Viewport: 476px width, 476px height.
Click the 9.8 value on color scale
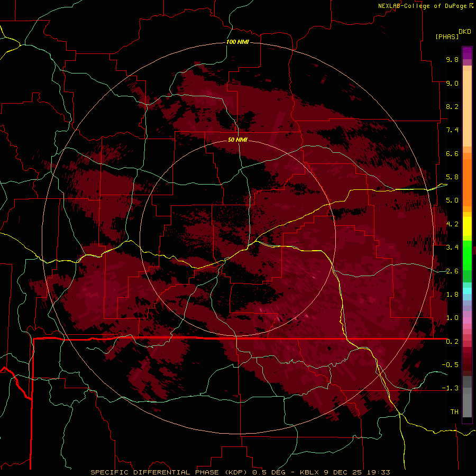(452, 59)
